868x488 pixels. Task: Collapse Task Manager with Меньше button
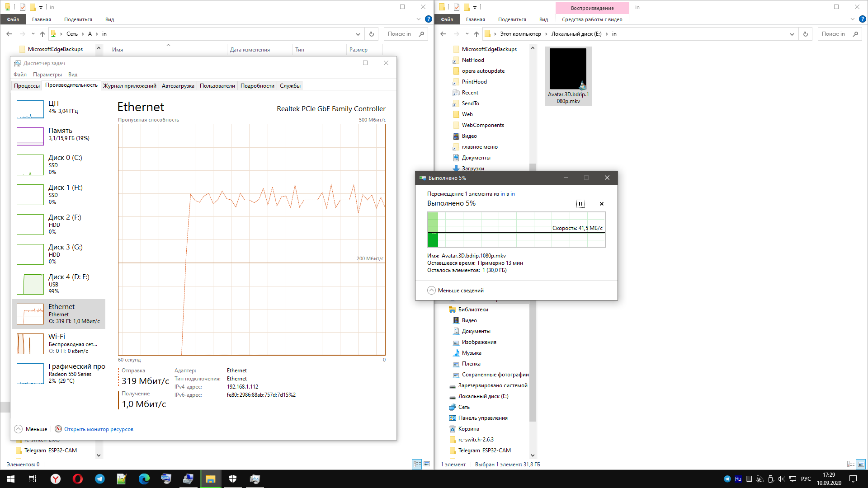[x=31, y=429]
